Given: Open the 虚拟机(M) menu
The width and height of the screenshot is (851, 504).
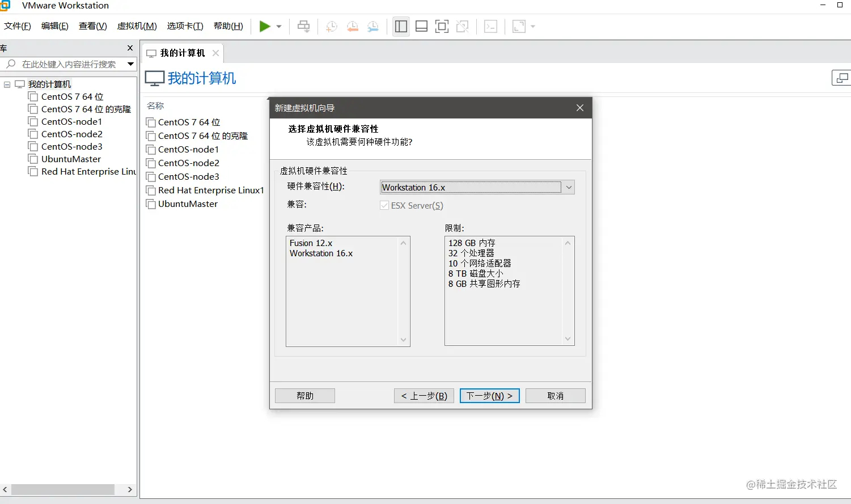Looking at the screenshot, I should [x=137, y=26].
